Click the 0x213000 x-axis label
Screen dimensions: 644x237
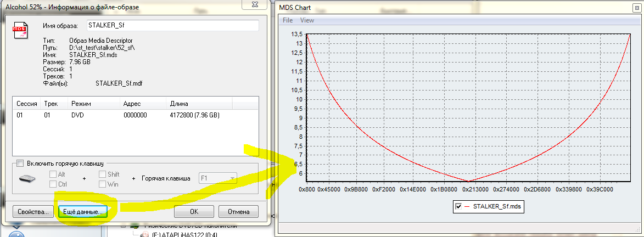[x=475, y=190]
